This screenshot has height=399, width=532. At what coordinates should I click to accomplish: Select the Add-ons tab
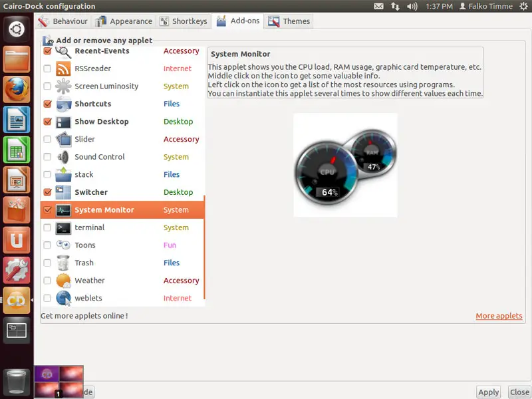237,21
